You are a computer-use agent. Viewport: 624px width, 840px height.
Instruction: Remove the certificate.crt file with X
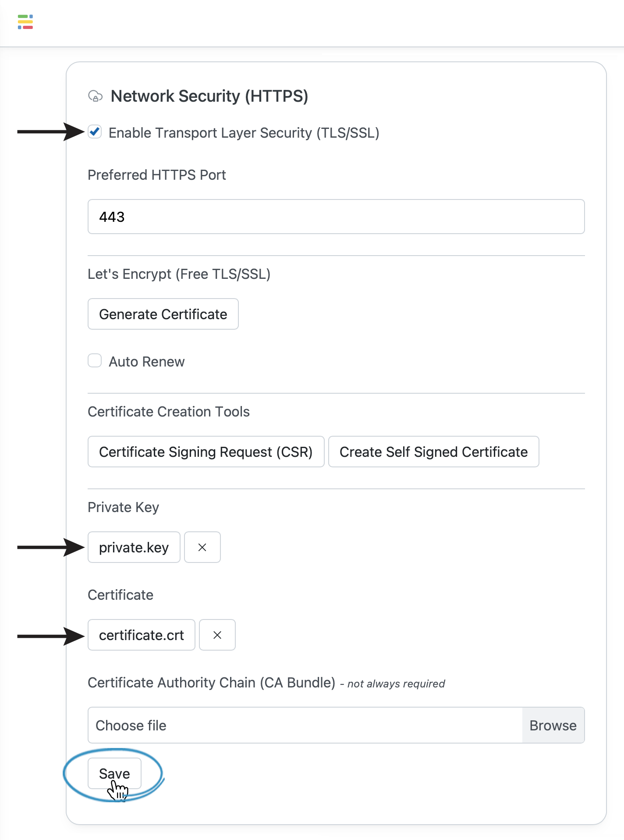(217, 635)
